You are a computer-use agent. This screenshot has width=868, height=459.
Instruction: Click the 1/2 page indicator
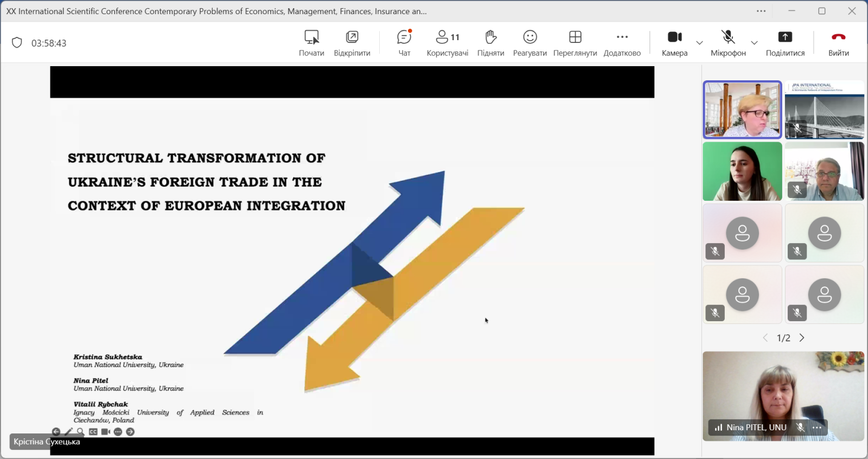pyautogui.click(x=783, y=338)
